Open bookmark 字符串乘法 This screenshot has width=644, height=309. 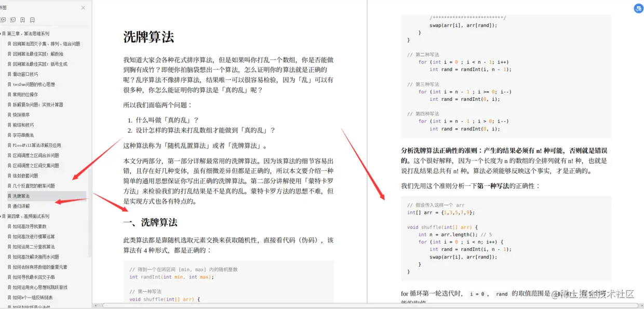pos(23,135)
